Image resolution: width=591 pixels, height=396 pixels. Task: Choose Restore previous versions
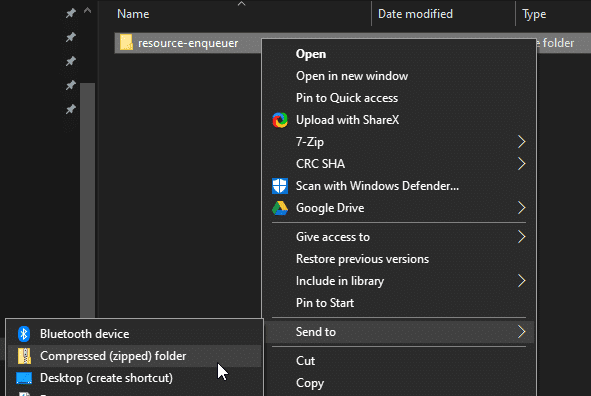[x=399, y=259]
